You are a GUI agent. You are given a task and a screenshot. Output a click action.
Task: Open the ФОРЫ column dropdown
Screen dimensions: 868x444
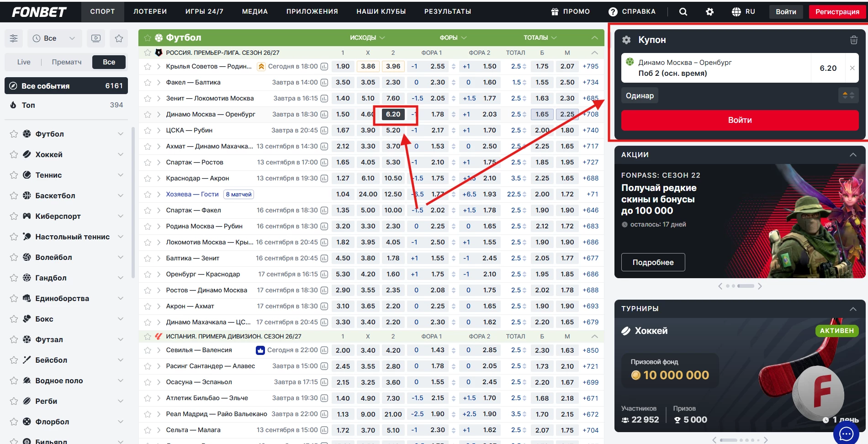[453, 38]
